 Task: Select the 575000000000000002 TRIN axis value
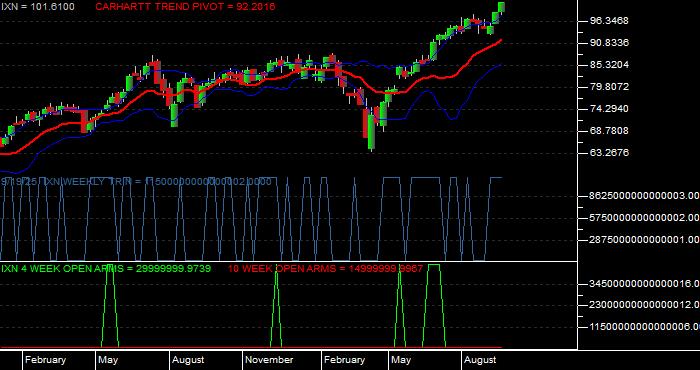[x=645, y=218]
